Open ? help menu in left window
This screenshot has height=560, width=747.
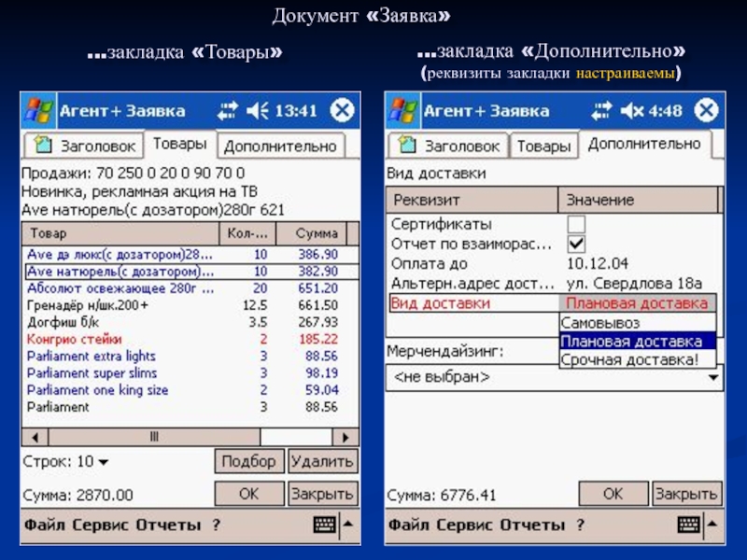coord(217,525)
